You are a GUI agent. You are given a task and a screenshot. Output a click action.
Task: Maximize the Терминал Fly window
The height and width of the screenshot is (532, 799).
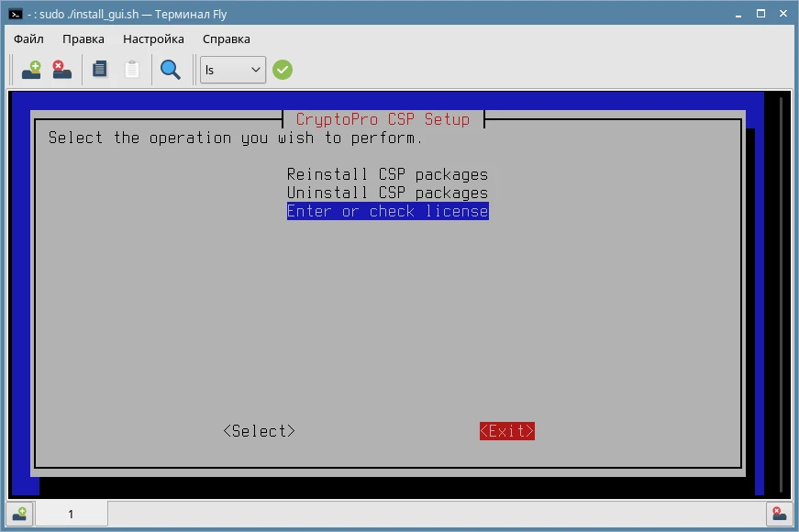coord(760,14)
